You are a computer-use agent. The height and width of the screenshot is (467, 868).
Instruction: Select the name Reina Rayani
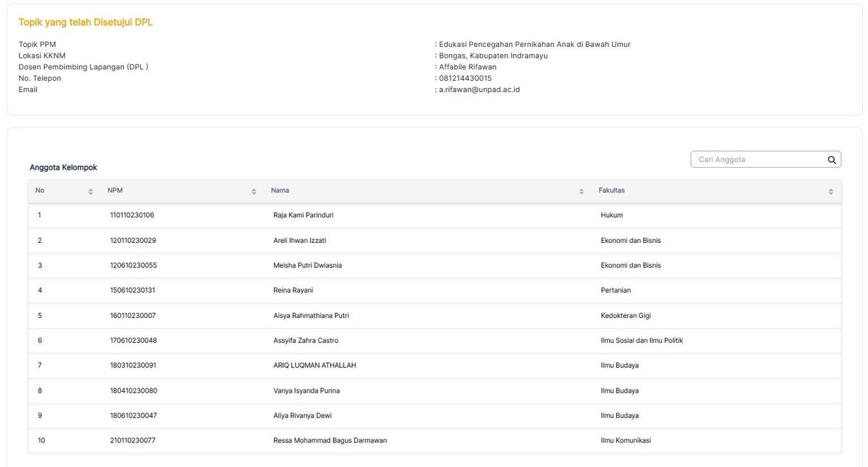[x=293, y=291]
